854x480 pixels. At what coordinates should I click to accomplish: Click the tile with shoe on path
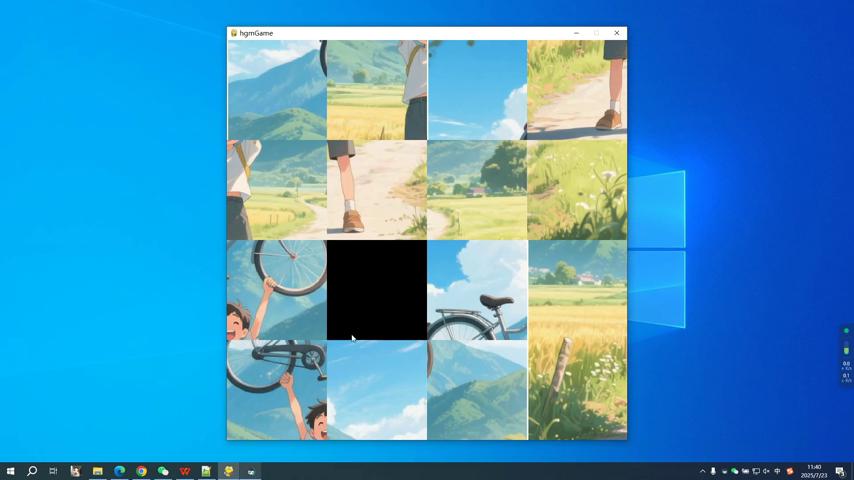pos(577,90)
